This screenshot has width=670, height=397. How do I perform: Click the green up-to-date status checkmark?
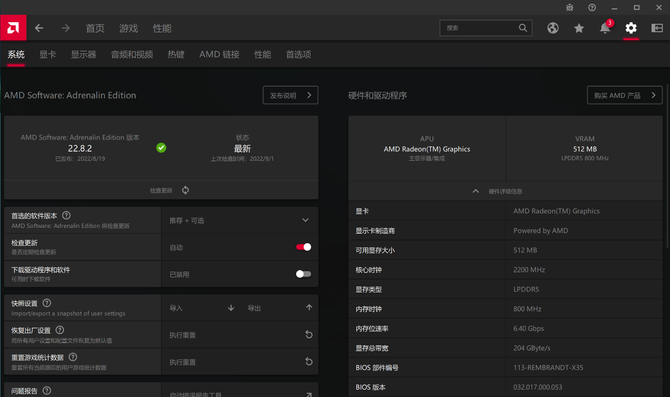click(161, 148)
